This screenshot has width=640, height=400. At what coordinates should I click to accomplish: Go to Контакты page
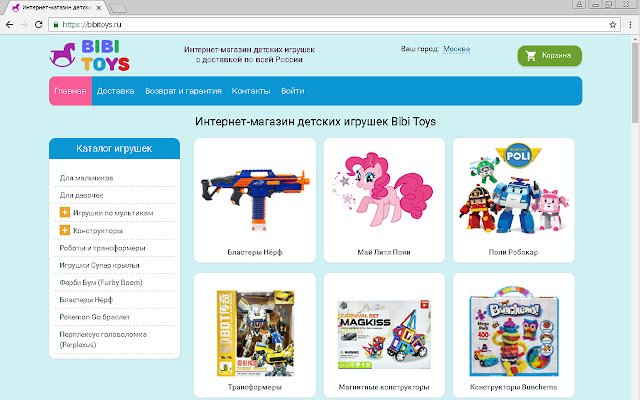click(x=251, y=91)
